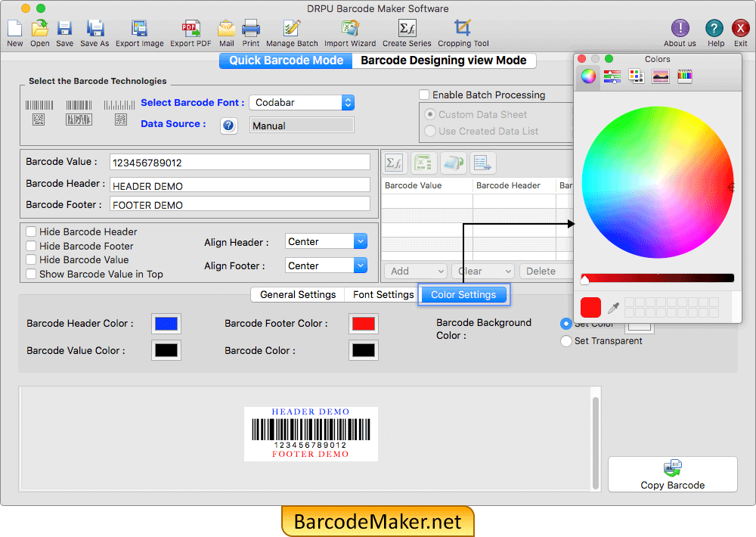Viewport: 756px width, 537px height.
Task: Click the Barcode Value input field
Action: [x=240, y=162]
